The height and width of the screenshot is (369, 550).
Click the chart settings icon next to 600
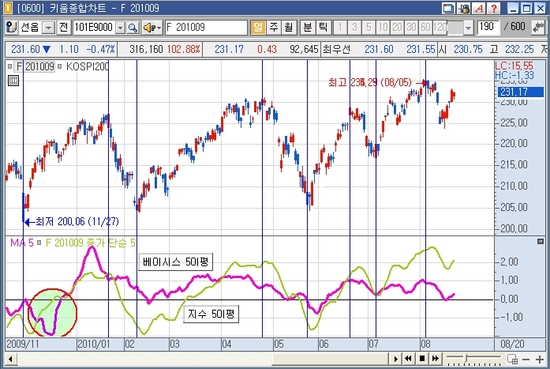click(537, 27)
